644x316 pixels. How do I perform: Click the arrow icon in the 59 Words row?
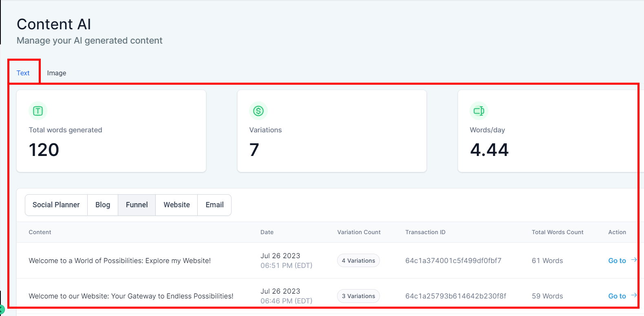click(x=634, y=295)
